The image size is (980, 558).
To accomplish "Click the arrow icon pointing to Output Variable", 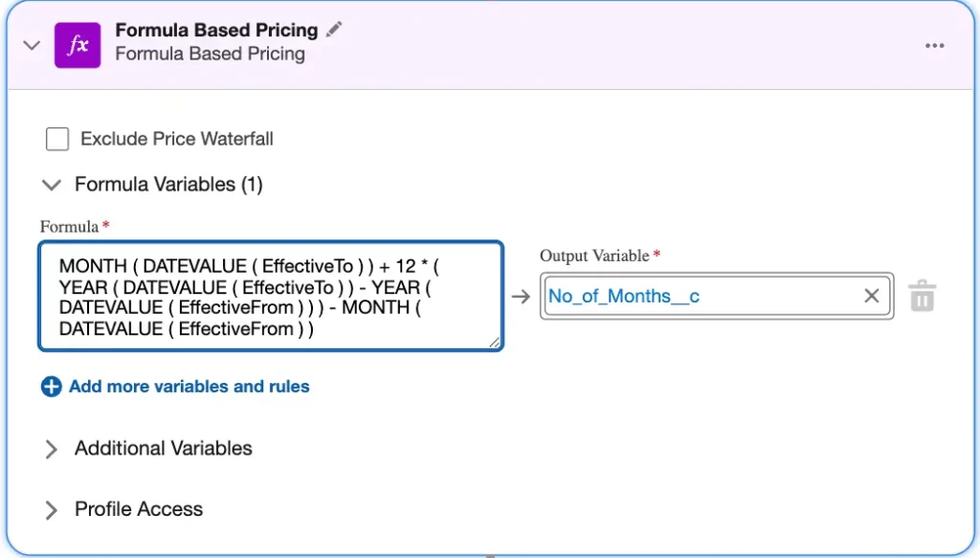I will (522, 296).
